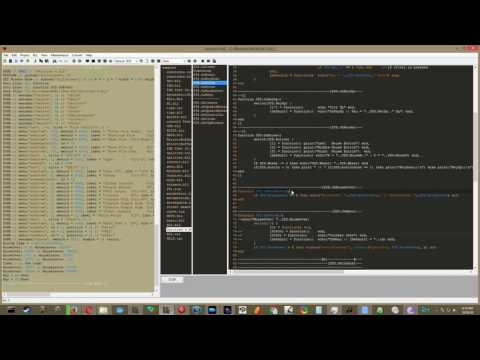
Task: Open the second toolbar combo box
Action: (x=174, y=61)
